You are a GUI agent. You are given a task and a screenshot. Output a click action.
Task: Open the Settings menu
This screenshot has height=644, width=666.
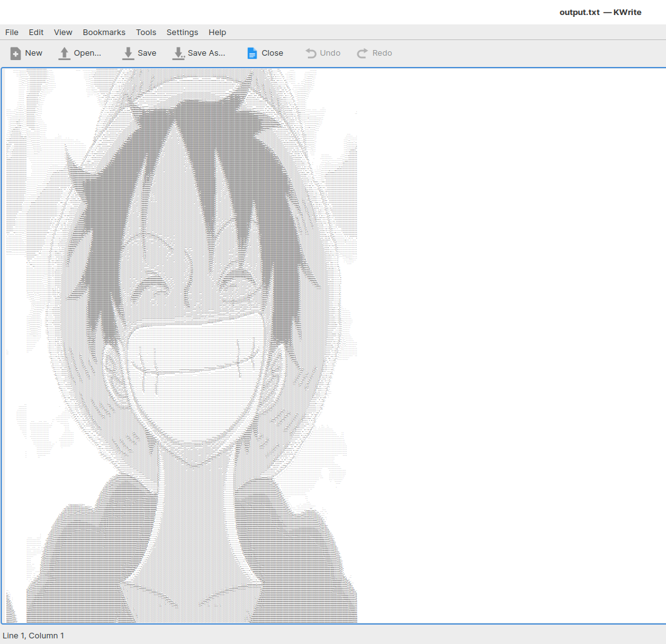[182, 32]
